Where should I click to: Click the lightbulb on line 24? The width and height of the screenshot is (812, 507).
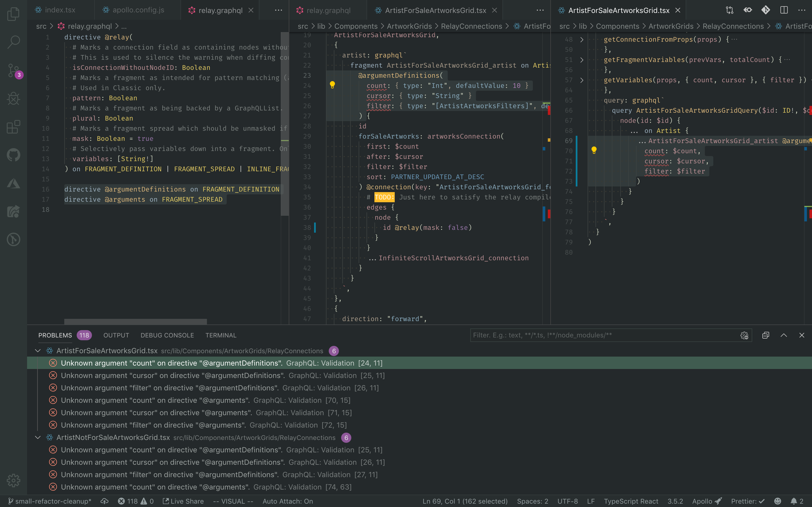coord(332,85)
